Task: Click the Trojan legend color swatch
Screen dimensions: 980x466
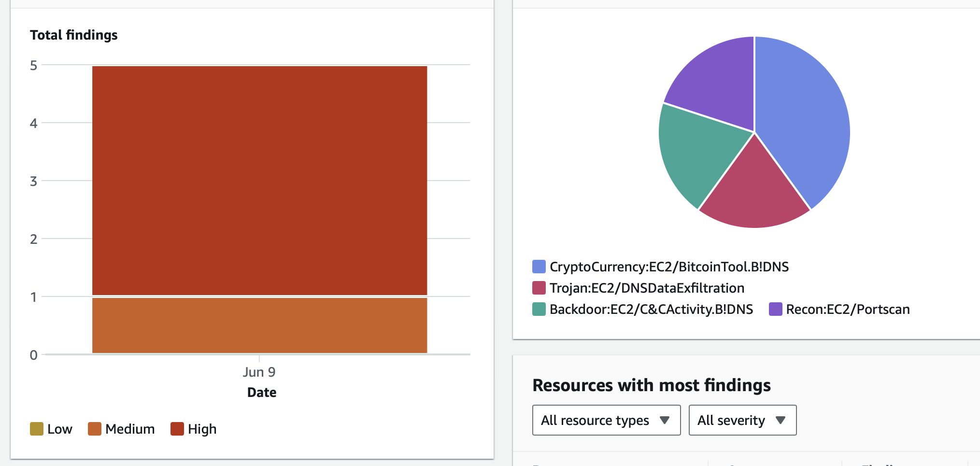Action: point(539,288)
